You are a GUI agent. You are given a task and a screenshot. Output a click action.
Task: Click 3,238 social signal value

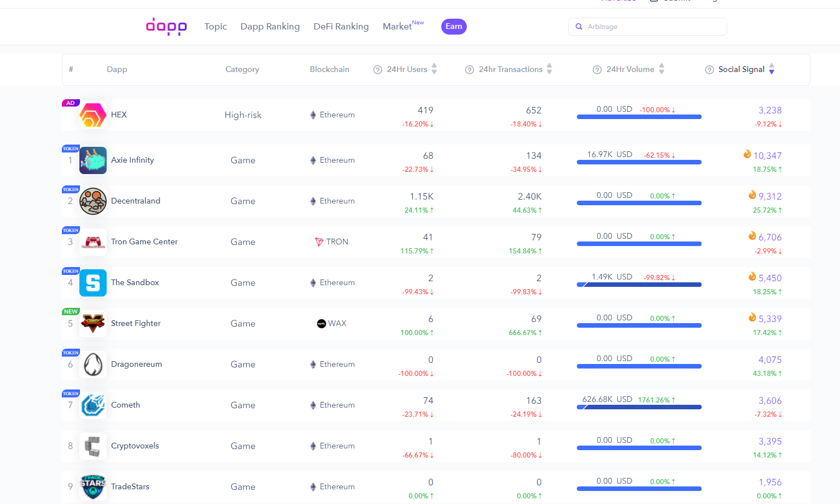click(770, 111)
